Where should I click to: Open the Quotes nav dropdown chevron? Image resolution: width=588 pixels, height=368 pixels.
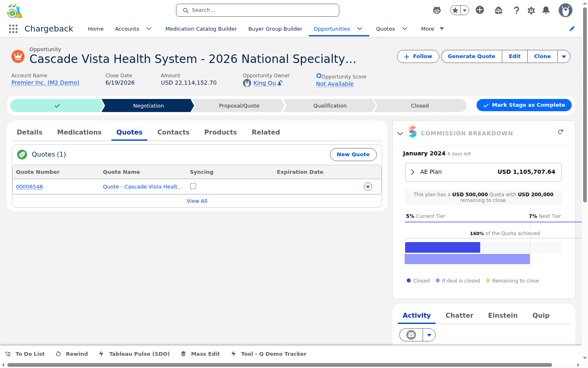click(405, 29)
